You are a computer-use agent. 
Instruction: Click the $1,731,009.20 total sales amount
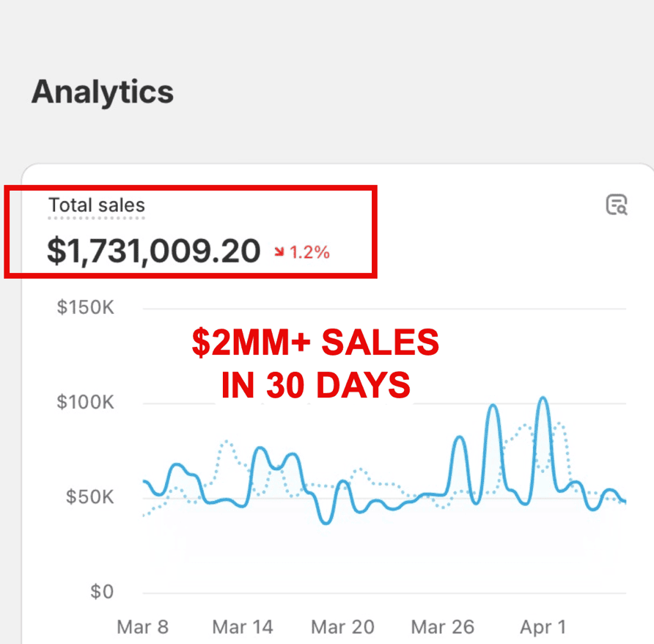153,251
